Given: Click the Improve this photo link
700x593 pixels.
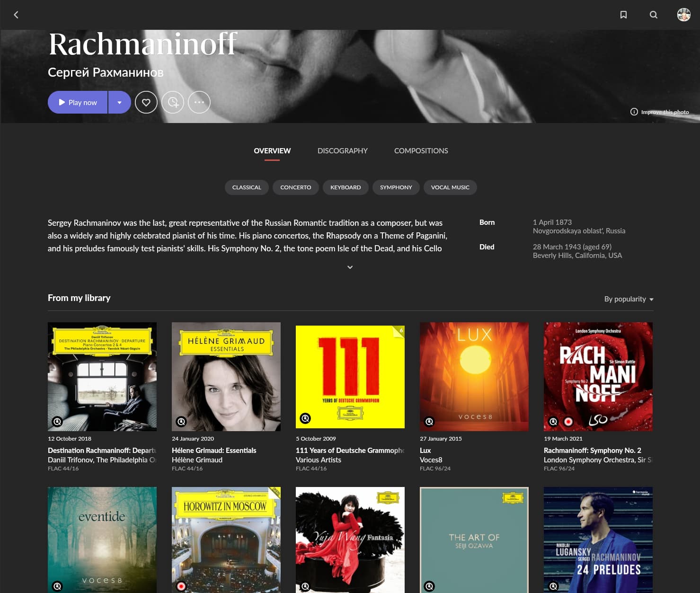Looking at the screenshot, I should 665,112.
